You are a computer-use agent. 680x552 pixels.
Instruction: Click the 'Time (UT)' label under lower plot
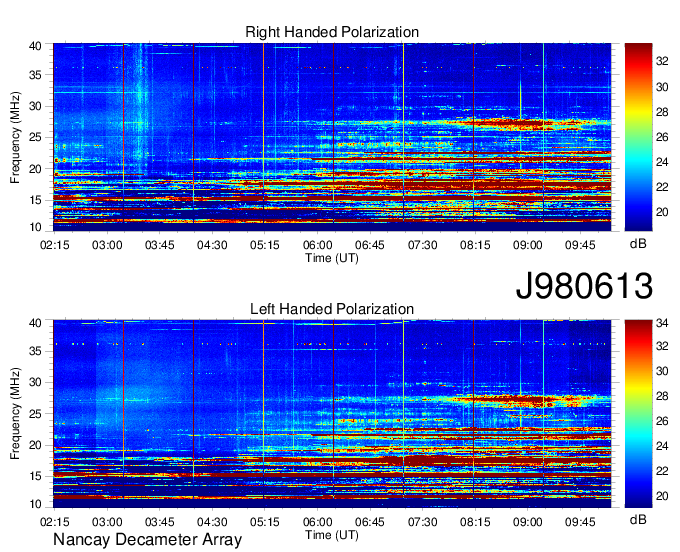point(332,535)
